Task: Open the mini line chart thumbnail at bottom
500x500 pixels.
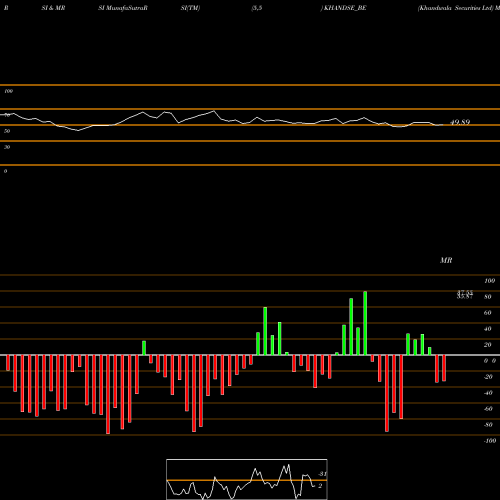Action: (x=247, y=479)
